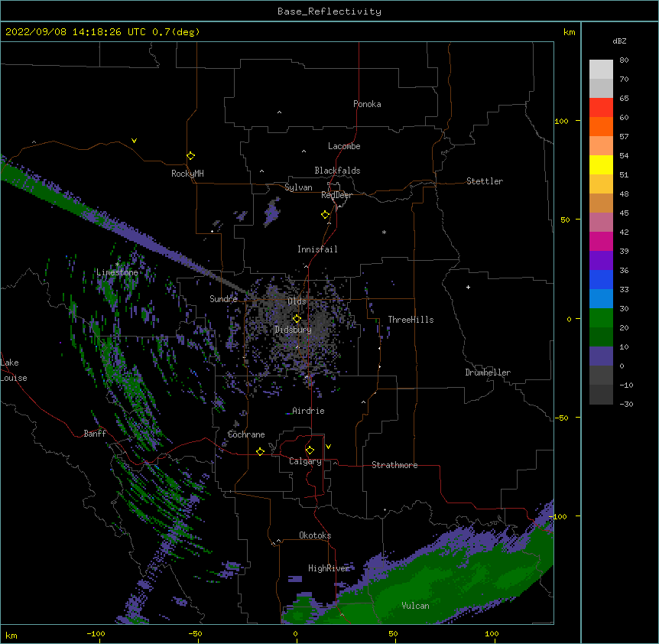
Task: Click the Drumheller town label
Action: point(488,372)
